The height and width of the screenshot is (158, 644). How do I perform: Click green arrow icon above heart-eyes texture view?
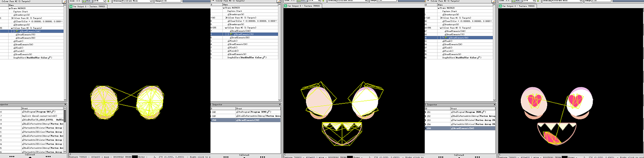pyautogui.click(x=538, y=1)
